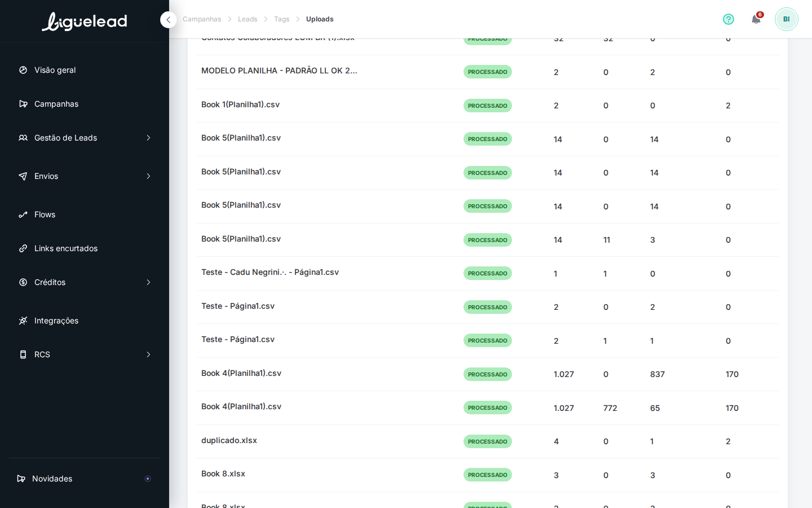Click the PROCESSADO badge for duplicado.xlsx

[x=488, y=441]
